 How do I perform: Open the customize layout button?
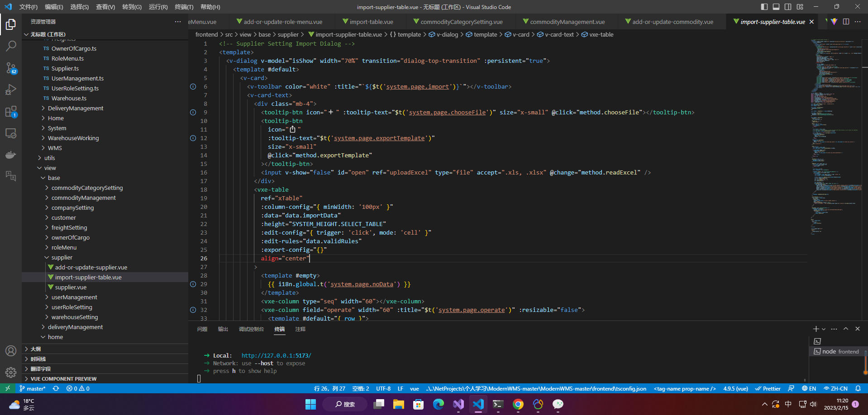pyautogui.click(x=800, y=7)
